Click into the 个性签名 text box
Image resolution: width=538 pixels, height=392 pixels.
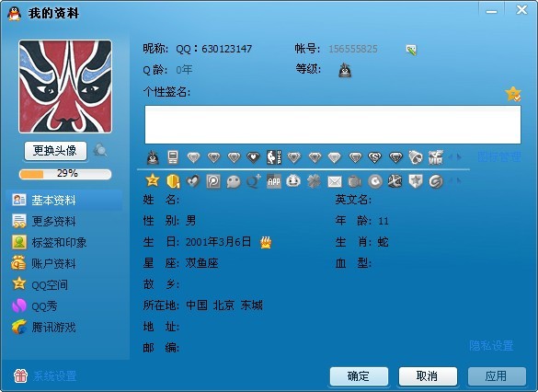(333, 124)
